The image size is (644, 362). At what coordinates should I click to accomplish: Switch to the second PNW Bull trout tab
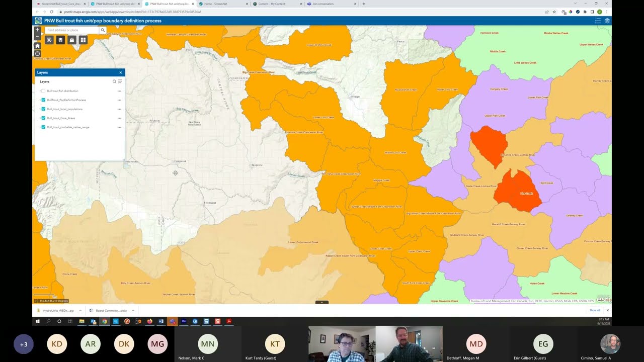(169, 4)
